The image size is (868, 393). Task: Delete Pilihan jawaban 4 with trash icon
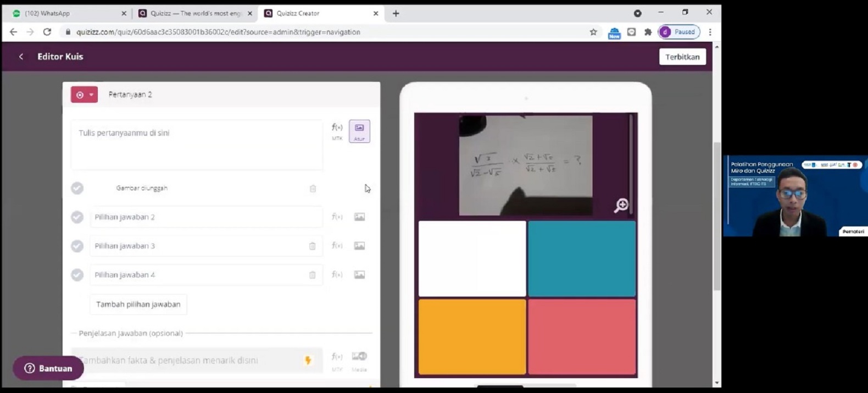[x=312, y=275]
